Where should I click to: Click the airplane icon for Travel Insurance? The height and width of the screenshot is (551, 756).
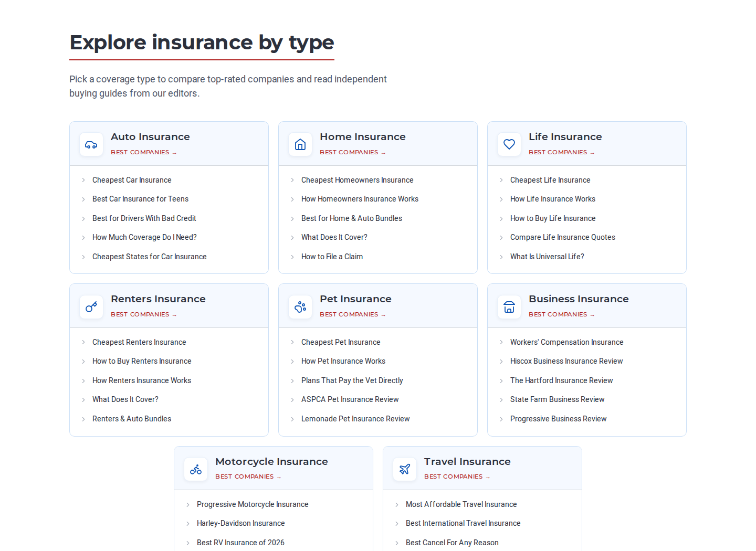[405, 469]
